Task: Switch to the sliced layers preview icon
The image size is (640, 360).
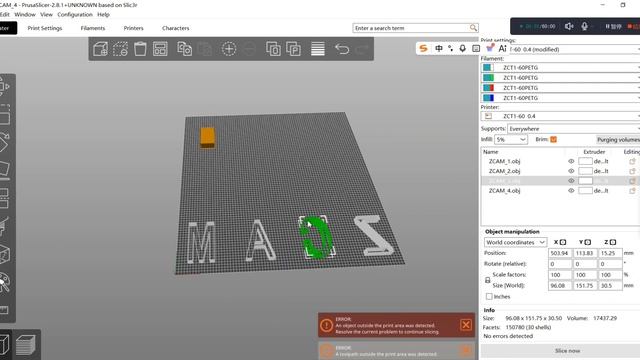Action: 27,345
